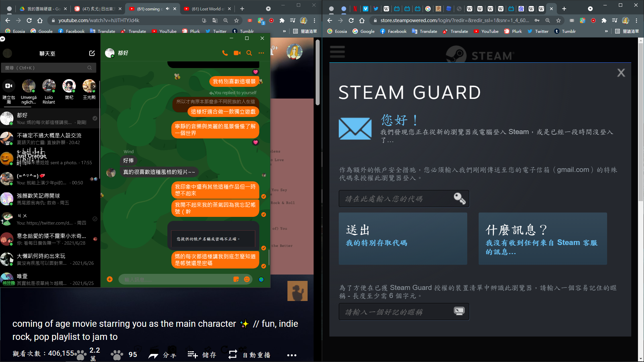Screen dimensions: 644x362
Task: Open the sticker picker in message box
Action: pyautogui.click(x=236, y=279)
